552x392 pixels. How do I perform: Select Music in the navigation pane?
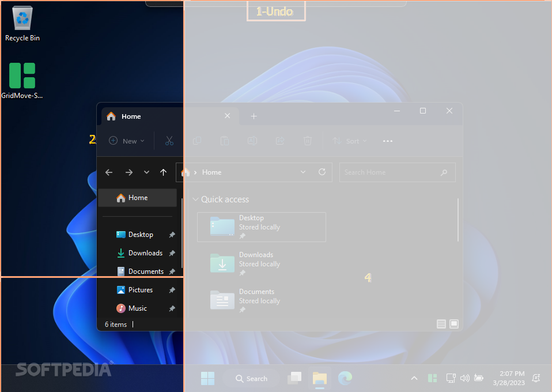[x=137, y=308]
